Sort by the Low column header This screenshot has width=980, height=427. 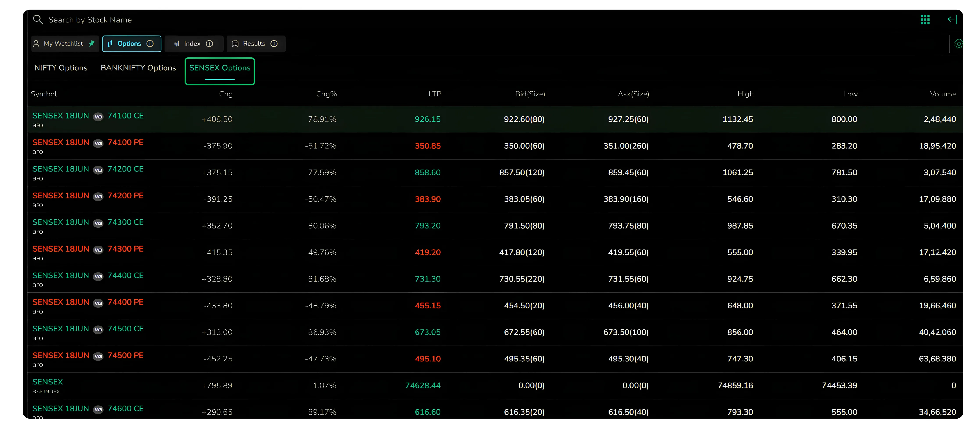pos(850,94)
